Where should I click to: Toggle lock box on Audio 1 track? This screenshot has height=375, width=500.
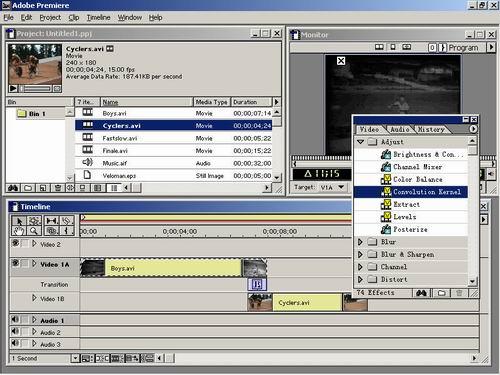pos(25,320)
